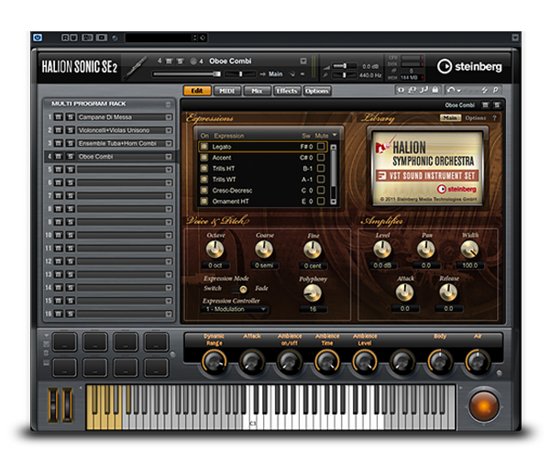Click the fourth trigger pad in the top row
The width and height of the screenshot is (550, 463).
point(156,342)
